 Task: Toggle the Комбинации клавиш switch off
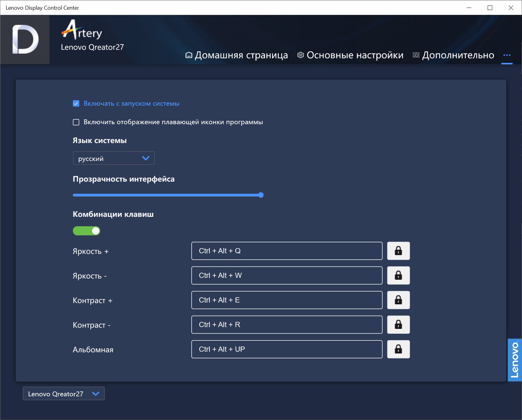(87, 231)
